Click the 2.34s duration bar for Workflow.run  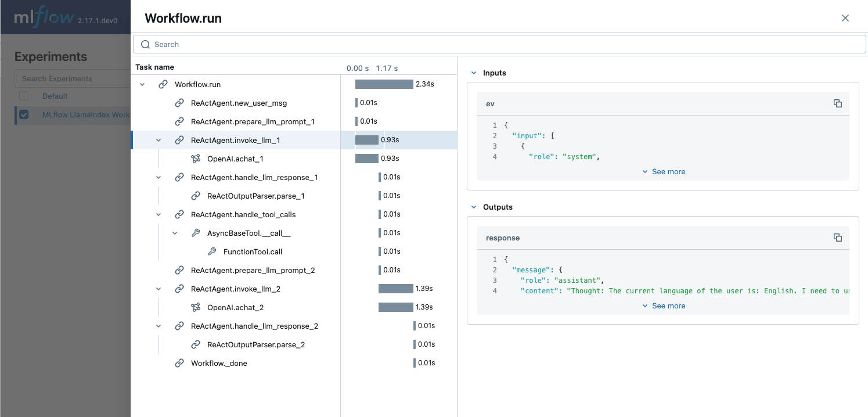tap(383, 84)
